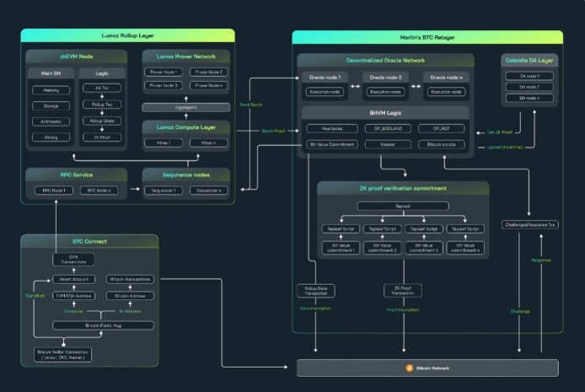
Task: Select the OP_NOT box
Action: (442, 129)
